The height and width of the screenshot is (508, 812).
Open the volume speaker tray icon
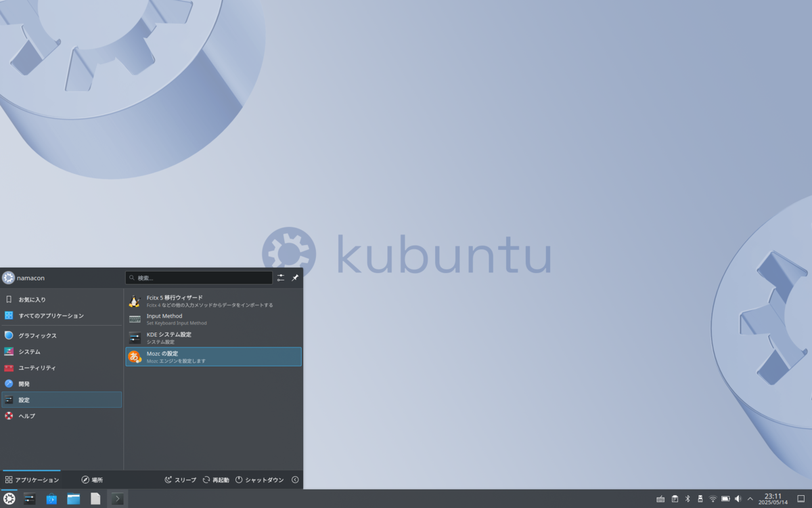pos(738,499)
